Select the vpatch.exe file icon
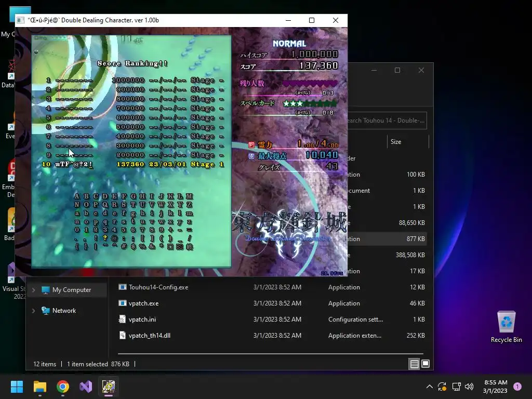 [x=123, y=303]
